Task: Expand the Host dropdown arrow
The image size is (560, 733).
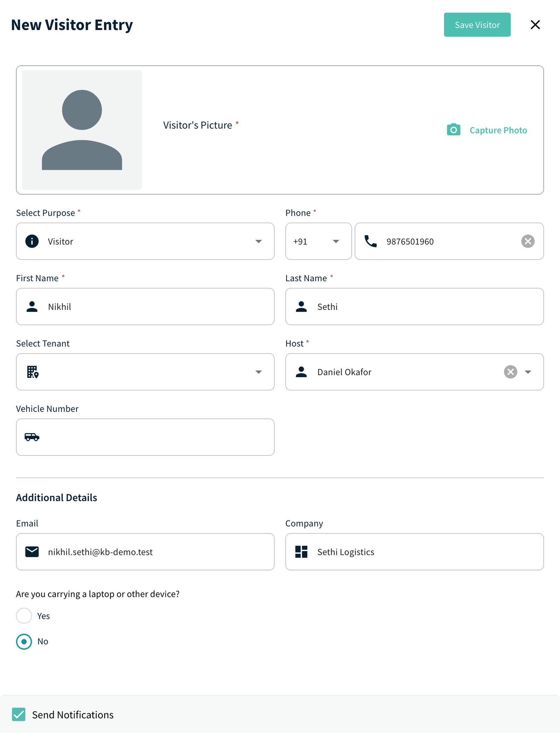Action: pyautogui.click(x=528, y=372)
